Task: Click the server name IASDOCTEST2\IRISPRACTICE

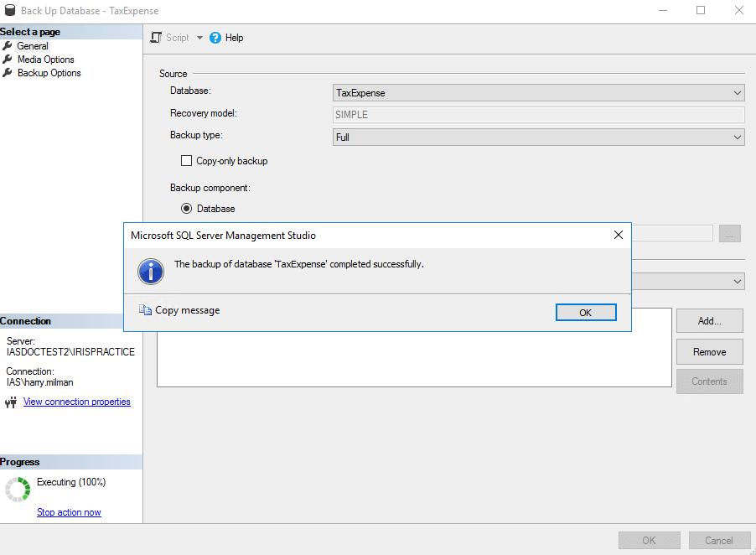Action: (x=70, y=352)
